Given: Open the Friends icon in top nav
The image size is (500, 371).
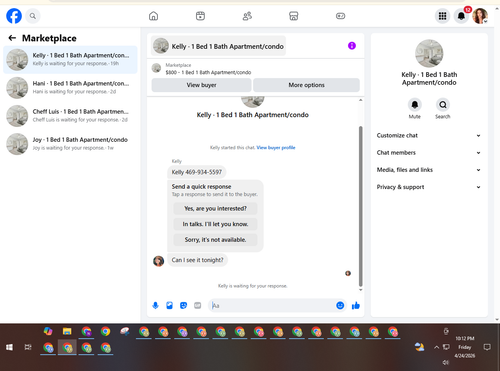Looking at the screenshot, I should coord(247,16).
